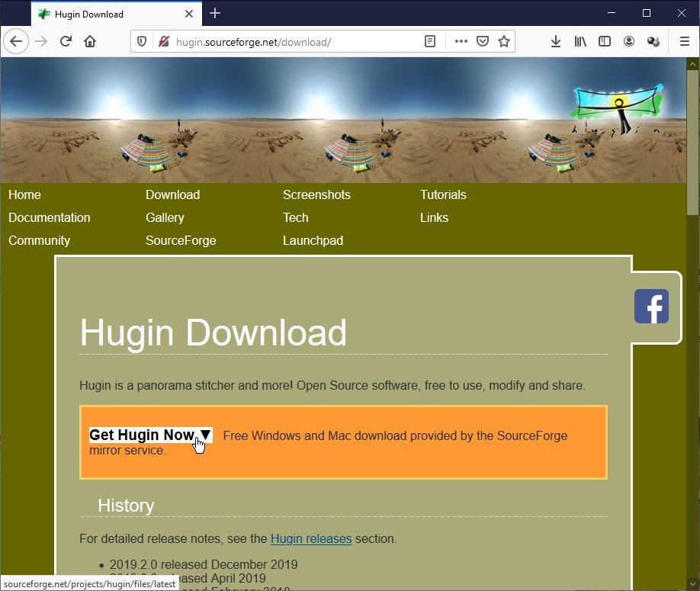Click the Facebook icon on the page
Screen dimensions: 700x591
651,307
